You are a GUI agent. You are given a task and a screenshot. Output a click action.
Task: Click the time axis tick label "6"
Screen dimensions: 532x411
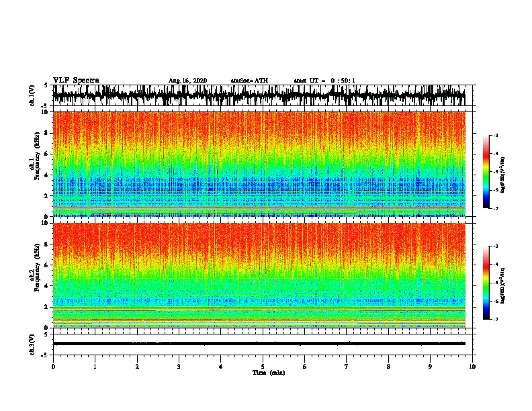305,367
